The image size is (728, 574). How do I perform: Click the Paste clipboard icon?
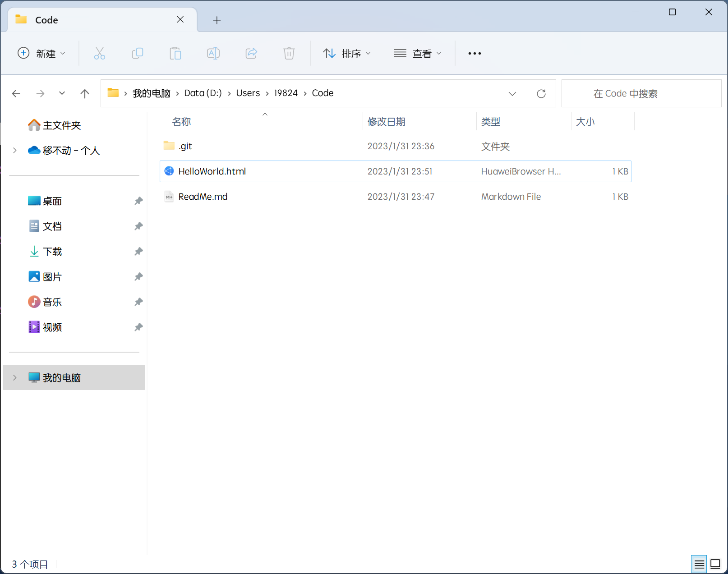[175, 53]
